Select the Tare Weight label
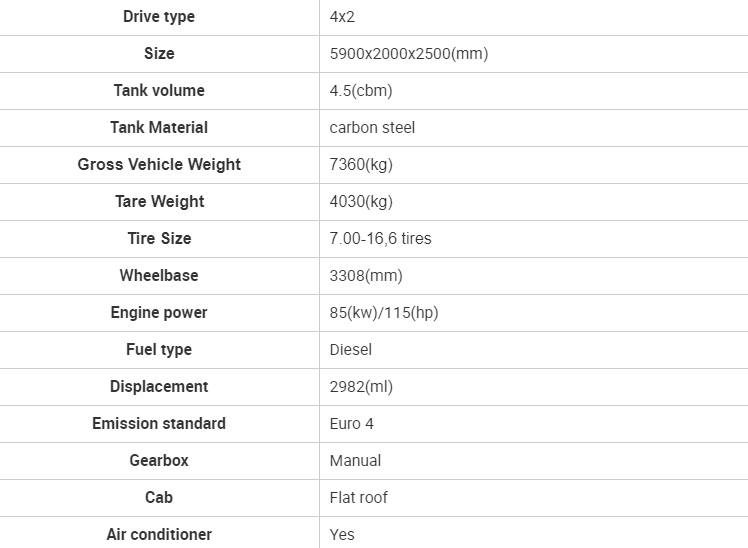748x548 pixels. [x=159, y=202]
